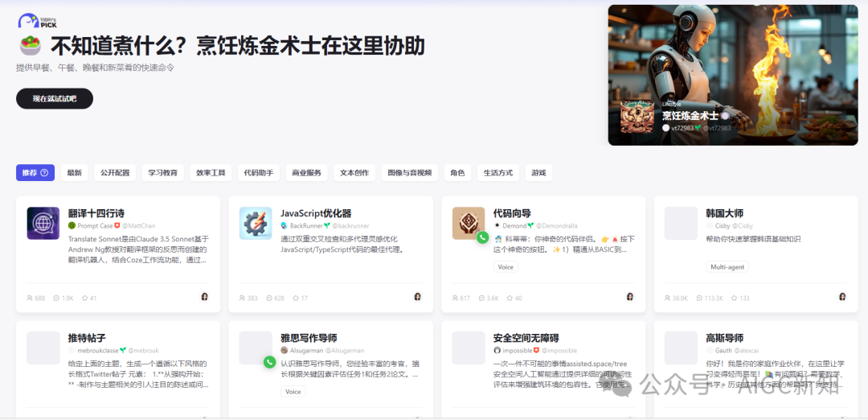Open the JavaScript优化器 title link
Image resolution: width=868 pixels, height=420 pixels.
pos(316,213)
